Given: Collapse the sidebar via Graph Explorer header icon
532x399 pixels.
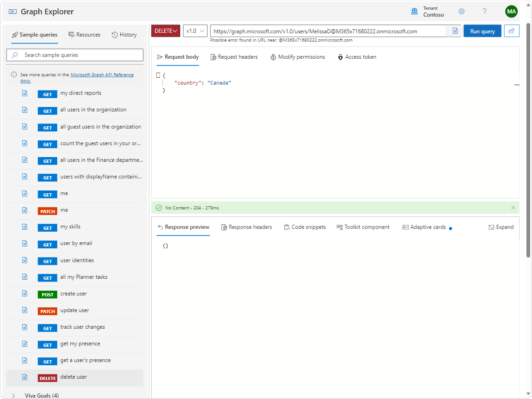Looking at the screenshot, I should pyautogui.click(x=12, y=12).
